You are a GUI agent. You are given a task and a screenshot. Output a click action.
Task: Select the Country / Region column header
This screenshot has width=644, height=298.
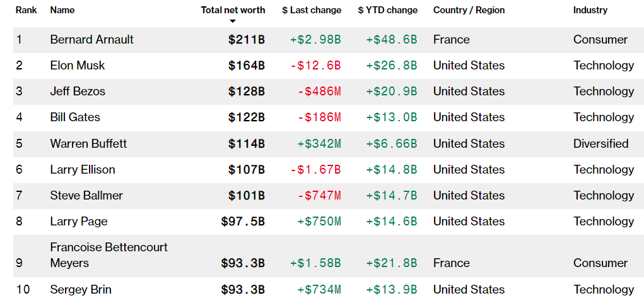pos(469,10)
